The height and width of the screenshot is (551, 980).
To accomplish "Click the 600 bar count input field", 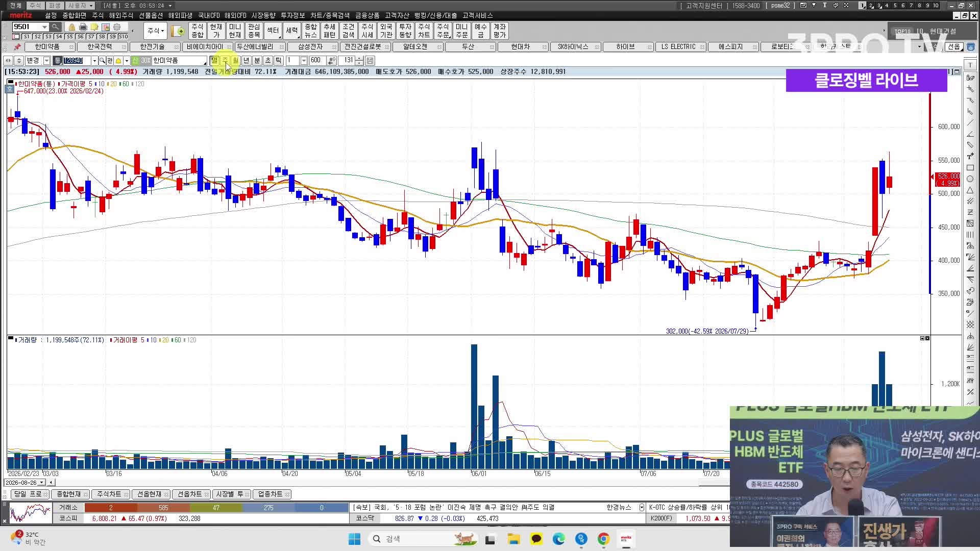I will [x=318, y=61].
